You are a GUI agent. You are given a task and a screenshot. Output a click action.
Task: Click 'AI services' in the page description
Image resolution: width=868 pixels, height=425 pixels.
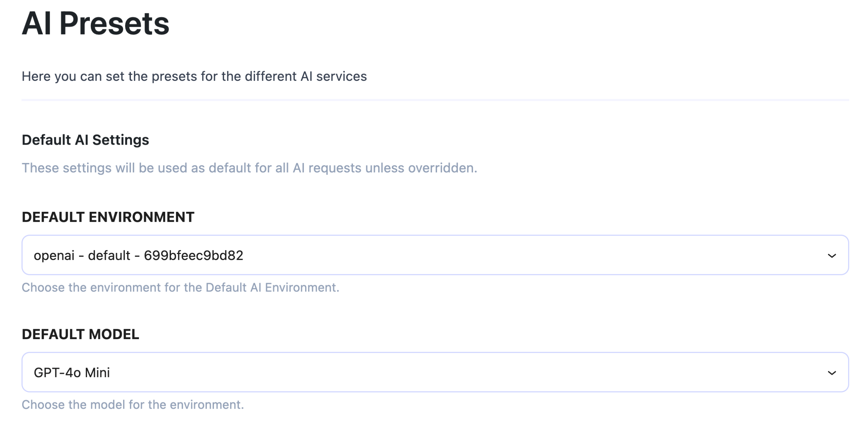click(333, 76)
